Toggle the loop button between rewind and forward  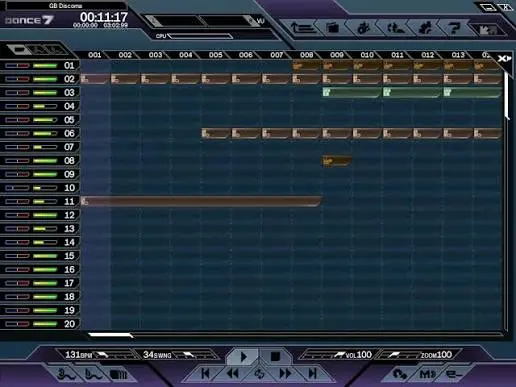[x=259, y=373]
